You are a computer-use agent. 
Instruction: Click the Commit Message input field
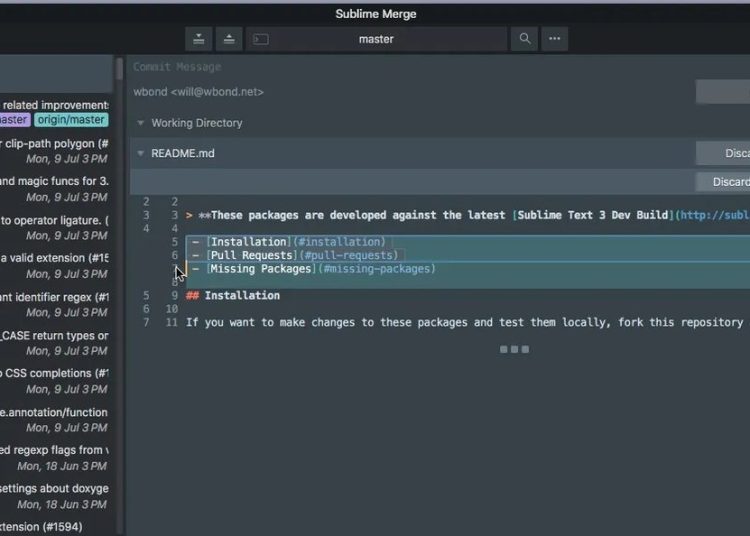(400, 67)
